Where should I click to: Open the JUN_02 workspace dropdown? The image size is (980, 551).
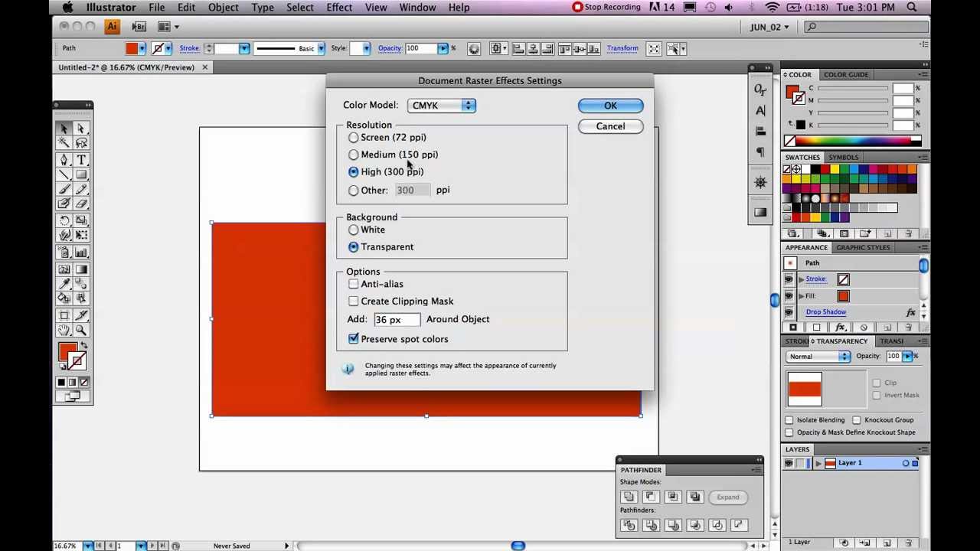[x=769, y=27]
